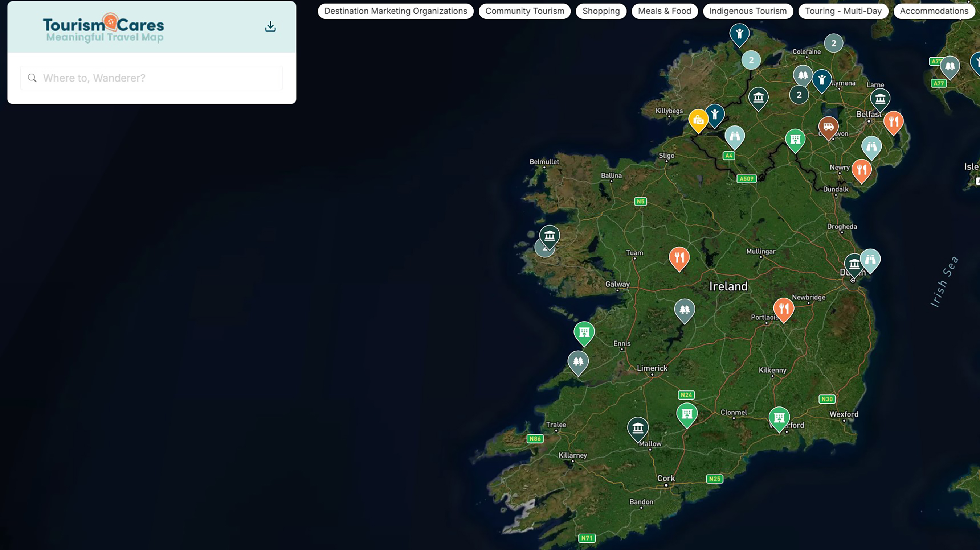Click the binoculars sightseeing pin near Dublin
980x550 pixels.
[871, 259]
